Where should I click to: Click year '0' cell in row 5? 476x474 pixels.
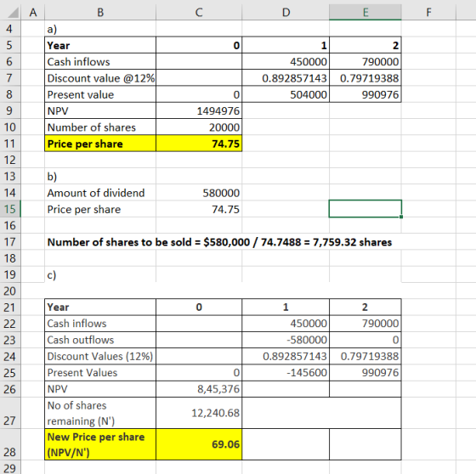pos(199,45)
